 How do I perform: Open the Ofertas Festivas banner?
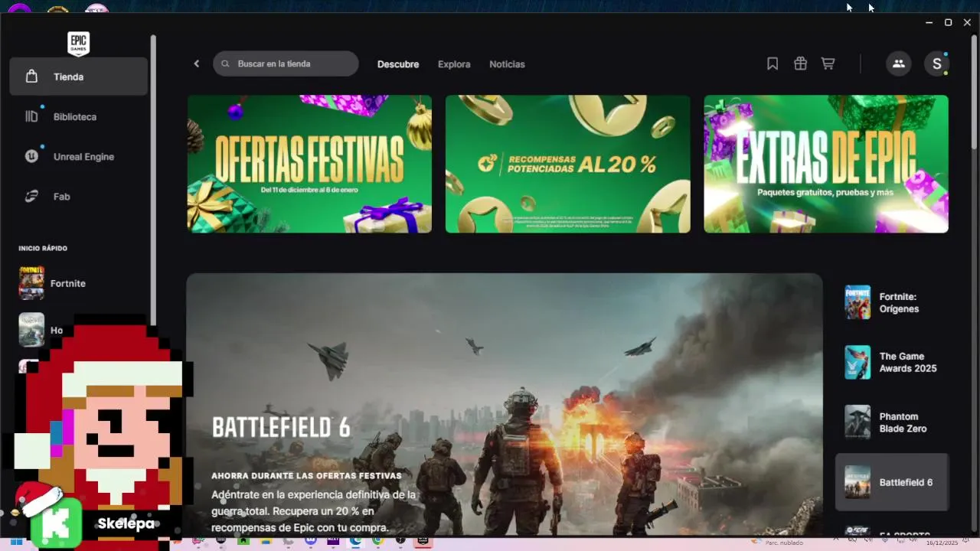[x=309, y=164]
